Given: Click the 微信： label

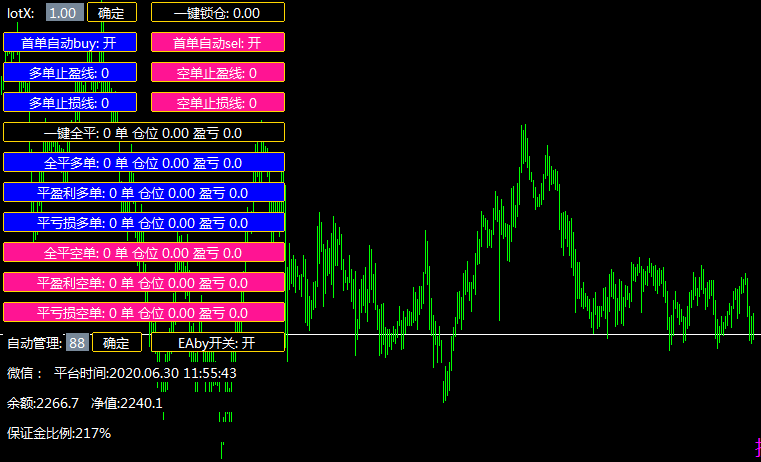Looking at the screenshot, I should pos(24,373).
